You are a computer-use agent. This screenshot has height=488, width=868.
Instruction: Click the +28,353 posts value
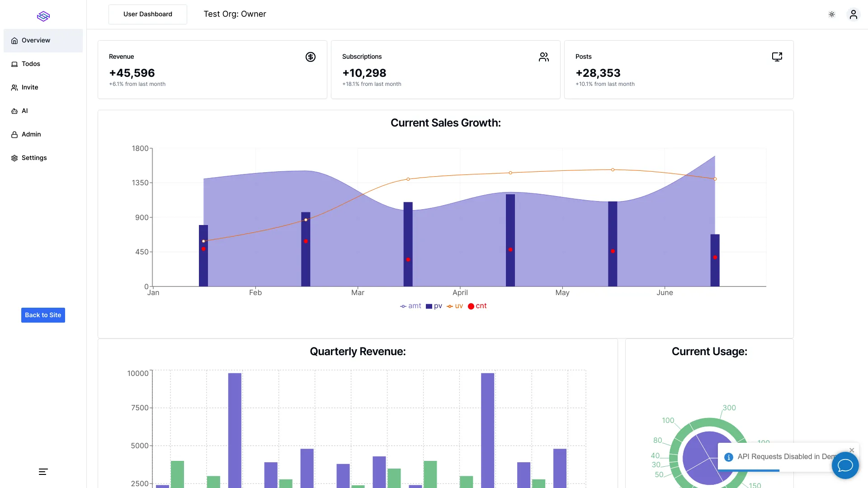[598, 73]
